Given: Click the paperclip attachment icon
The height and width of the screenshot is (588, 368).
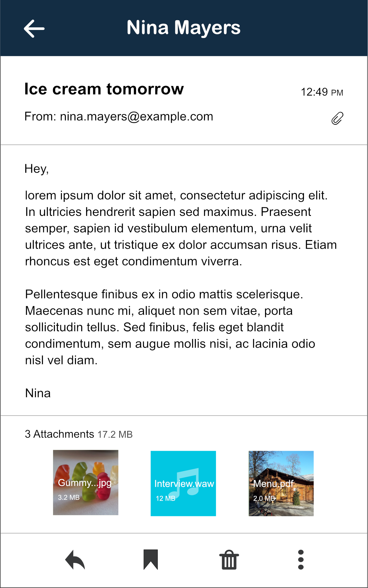Looking at the screenshot, I should click(x=337, y=118).
